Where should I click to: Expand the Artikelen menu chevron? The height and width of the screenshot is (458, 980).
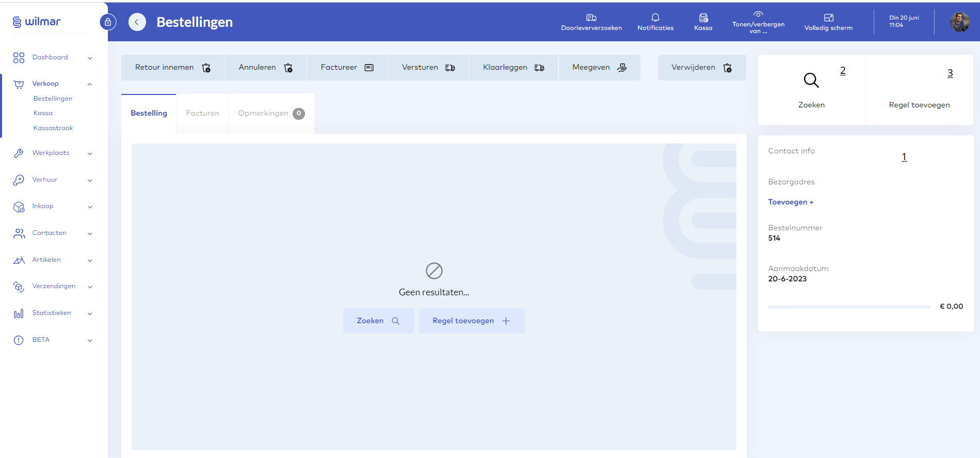click(x=90, y=260)
